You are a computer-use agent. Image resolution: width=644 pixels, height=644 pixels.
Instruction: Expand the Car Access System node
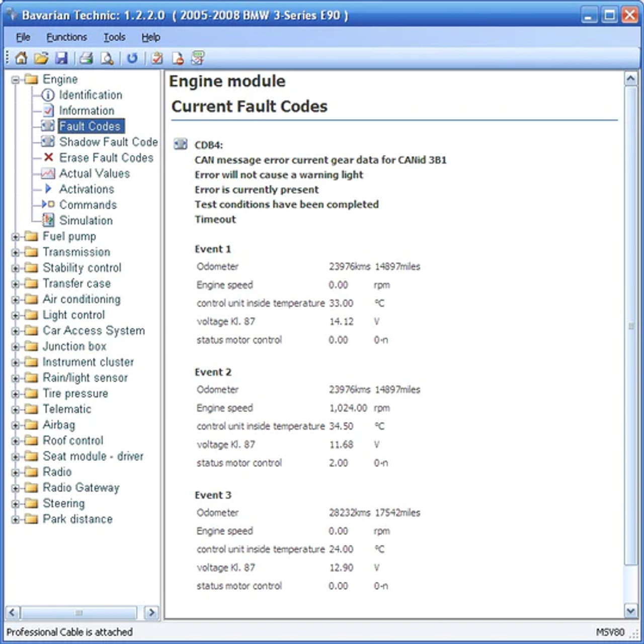click(x=16, y=331)
